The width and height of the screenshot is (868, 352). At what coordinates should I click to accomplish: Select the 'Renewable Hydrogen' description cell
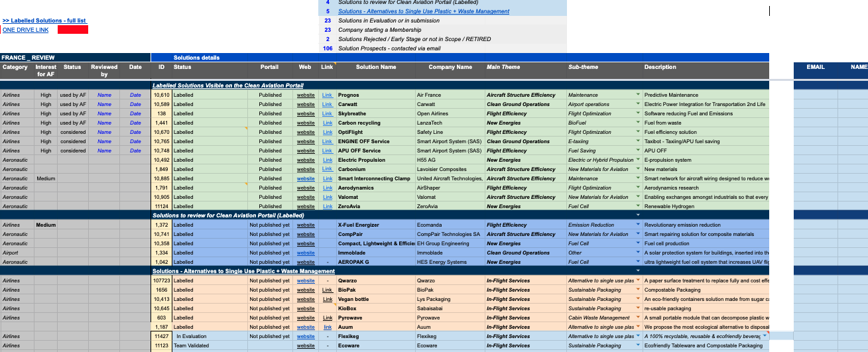[706, 206]
